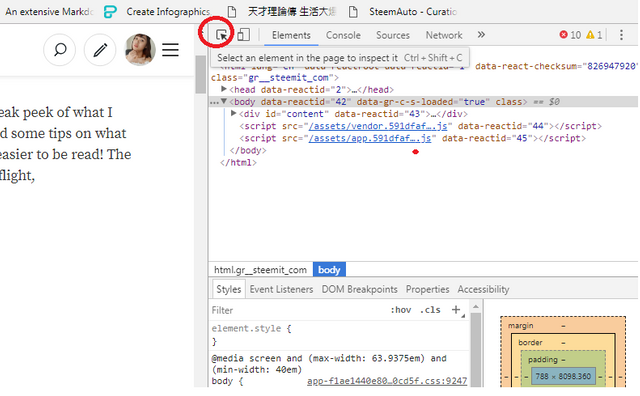Open the Steemit search icon
Screen dimensions: 640x396
pos(60,50)
